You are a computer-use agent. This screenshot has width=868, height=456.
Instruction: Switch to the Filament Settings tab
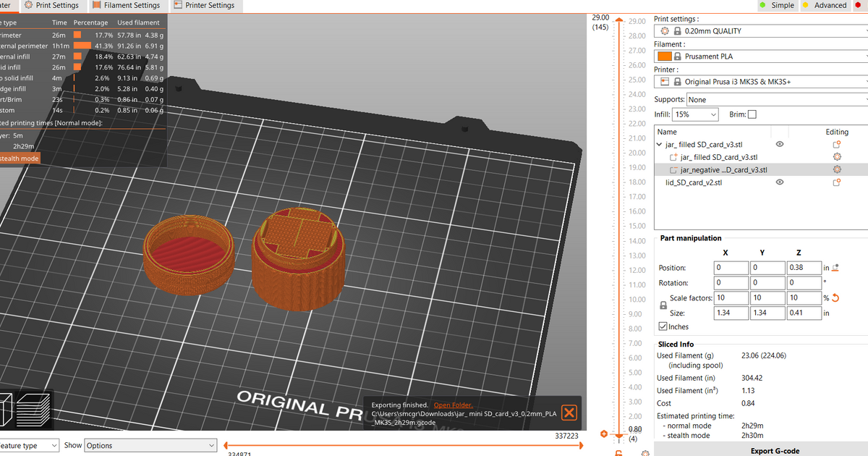coord(127,5)
